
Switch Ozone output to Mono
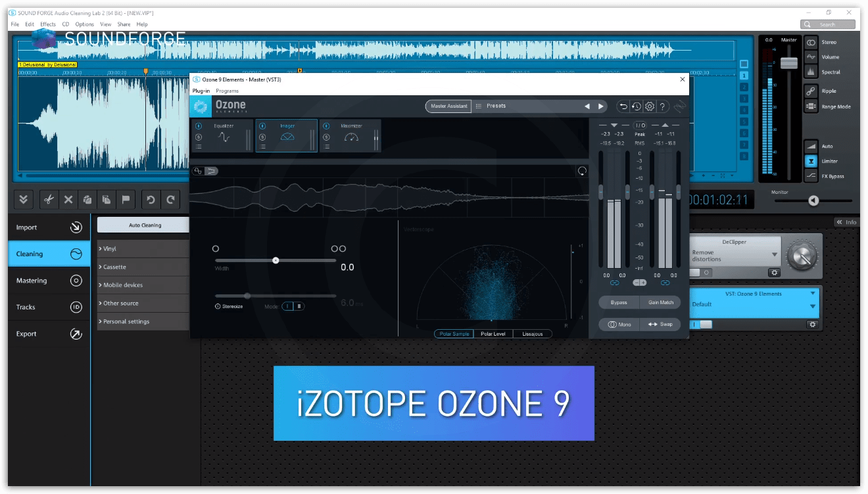pyautogui.click(x=619, y=324)
